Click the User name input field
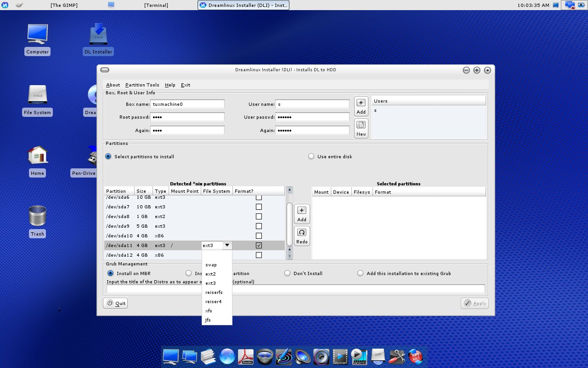 pos(312,104)
